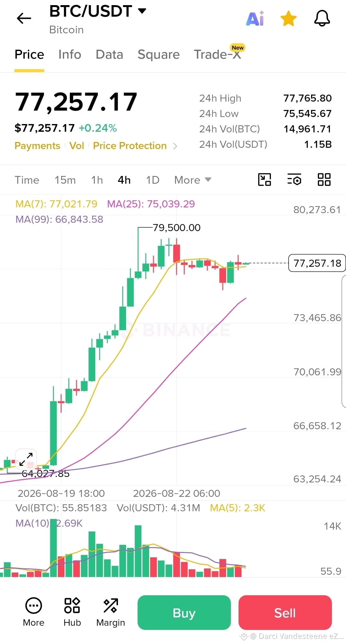The height and width of the screenshot is (644, 346).
Task: Switch to the Price tab
Action: click(x=29, y=54)
